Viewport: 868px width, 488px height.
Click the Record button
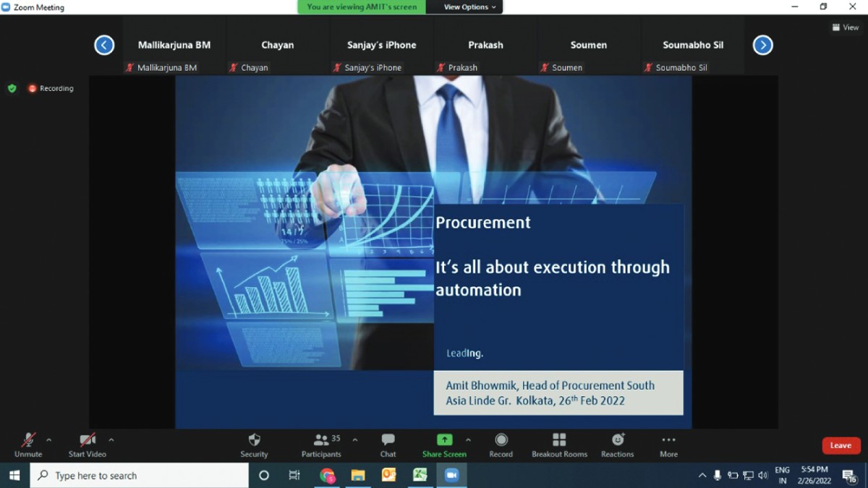[x=501, y=445]
